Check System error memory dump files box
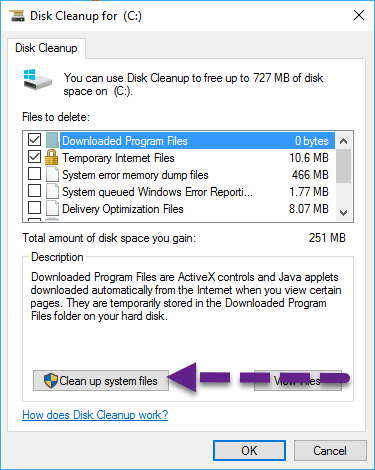The image size is (375, 470). [34, 174]
